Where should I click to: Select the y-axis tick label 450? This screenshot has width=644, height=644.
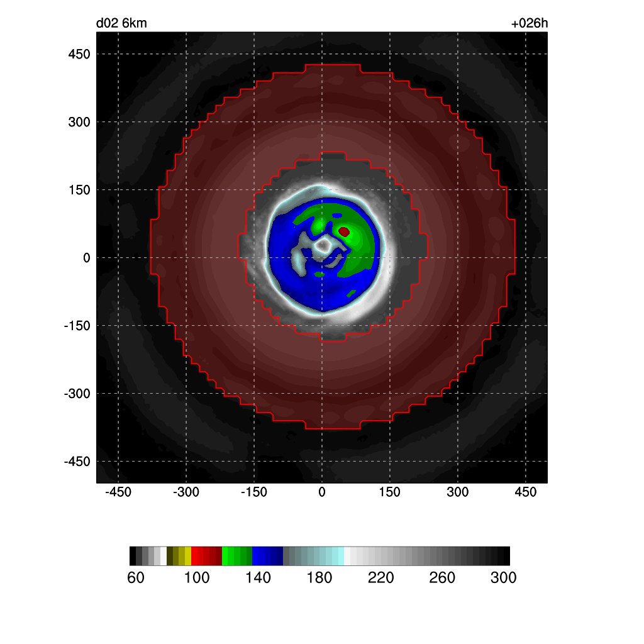[x=79, y=54]
